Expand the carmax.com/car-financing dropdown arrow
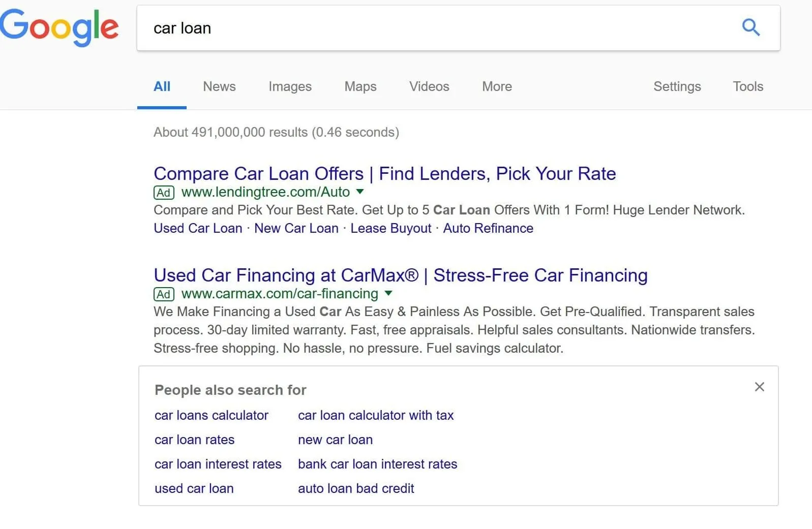 (388, 293)
